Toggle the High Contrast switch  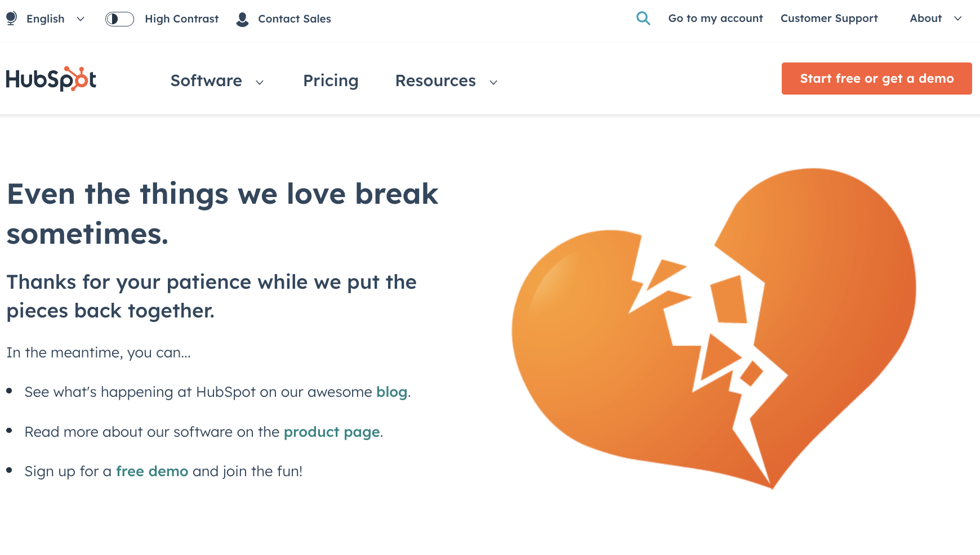[119, 19]
